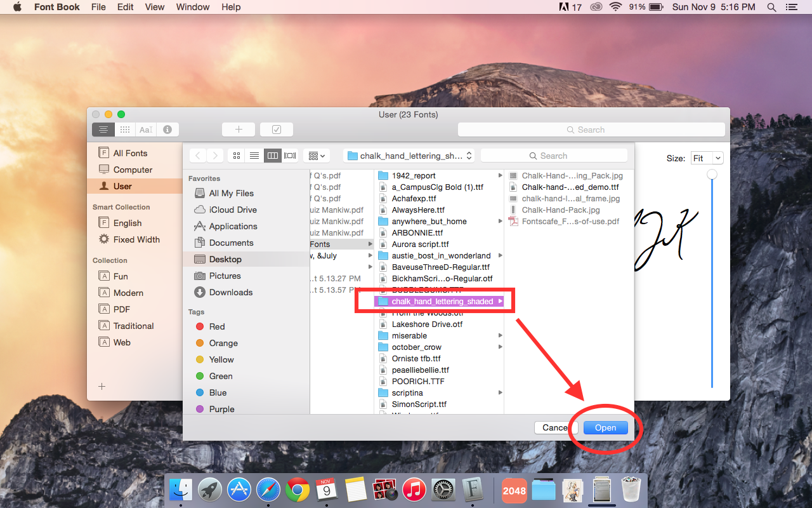This screenshot has height=508, width=812.
Task: Launch Launchpad rocket icon in the Dock
Action: coord(210,490)
